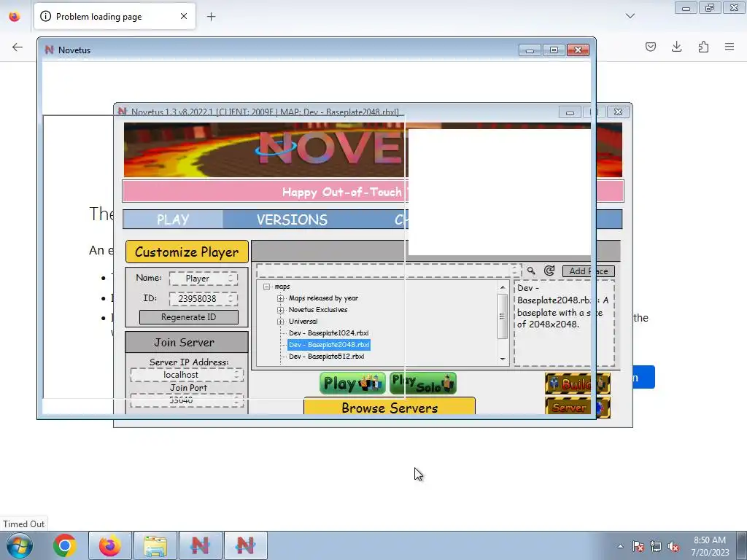Open Action Center flag icon
The height and width of the screenshot is (560, 747).
638,546
